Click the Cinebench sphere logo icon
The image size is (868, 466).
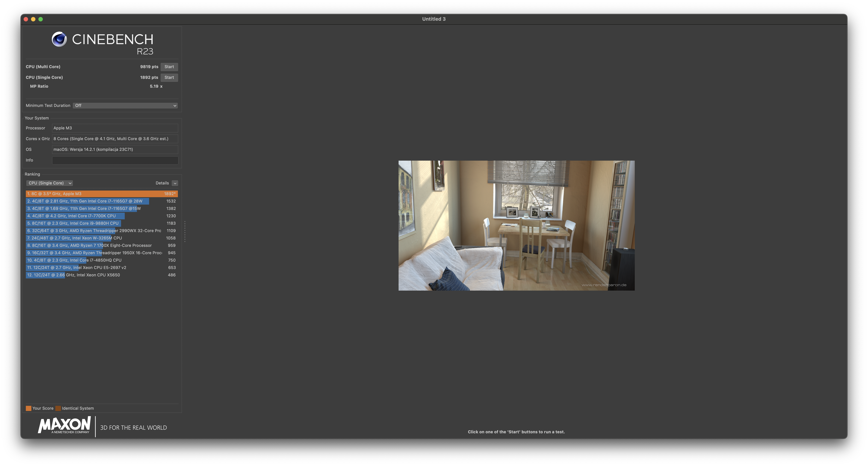click(59, 39)
